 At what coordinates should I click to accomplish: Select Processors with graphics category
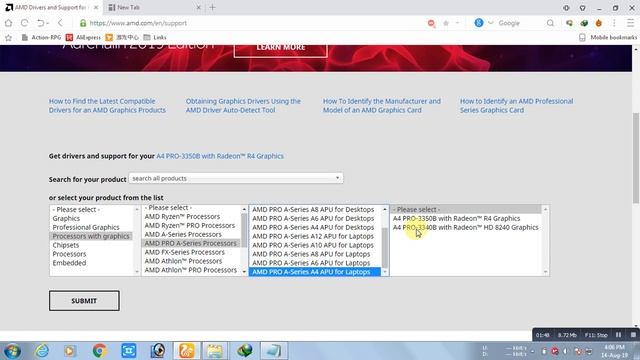tap(91, 236)
